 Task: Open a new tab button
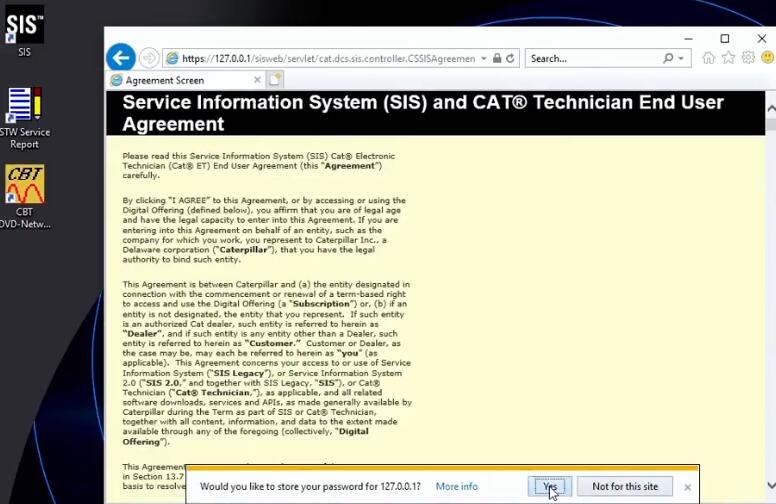pos(275,80)
